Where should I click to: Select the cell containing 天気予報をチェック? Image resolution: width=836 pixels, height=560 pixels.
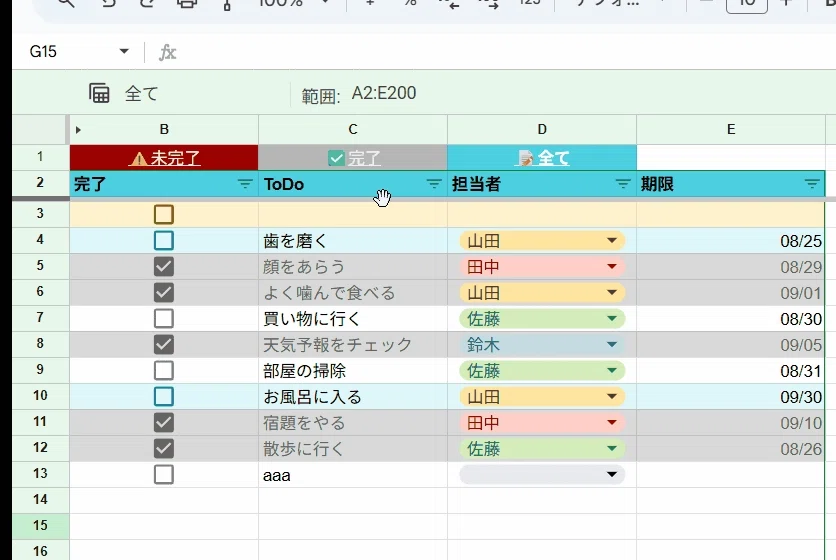pyautogui.click(x=353, y=345)
